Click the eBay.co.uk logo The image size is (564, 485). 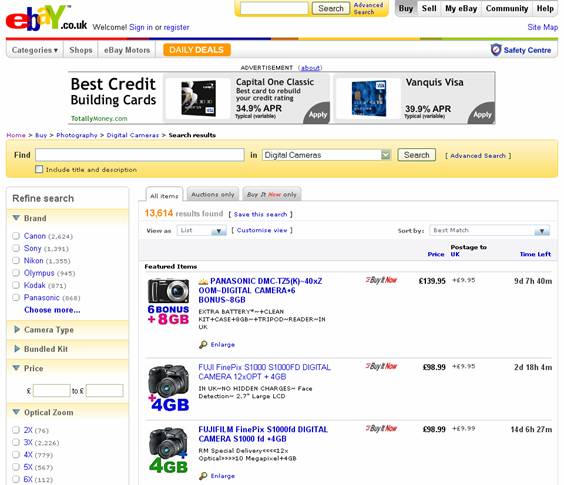click(46, 18)
